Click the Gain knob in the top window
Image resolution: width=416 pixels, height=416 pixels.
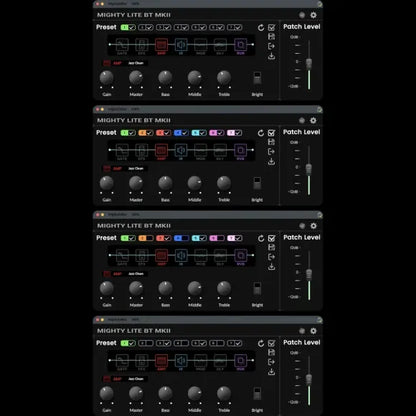[107, 78]
